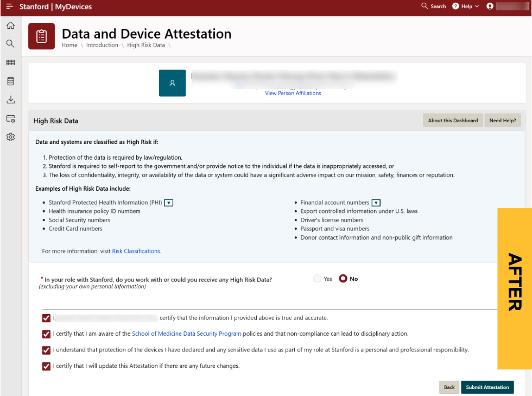Expand Stanford Protected Health Information details
This screenshot has width=532, height=396.
click(169, 203)
